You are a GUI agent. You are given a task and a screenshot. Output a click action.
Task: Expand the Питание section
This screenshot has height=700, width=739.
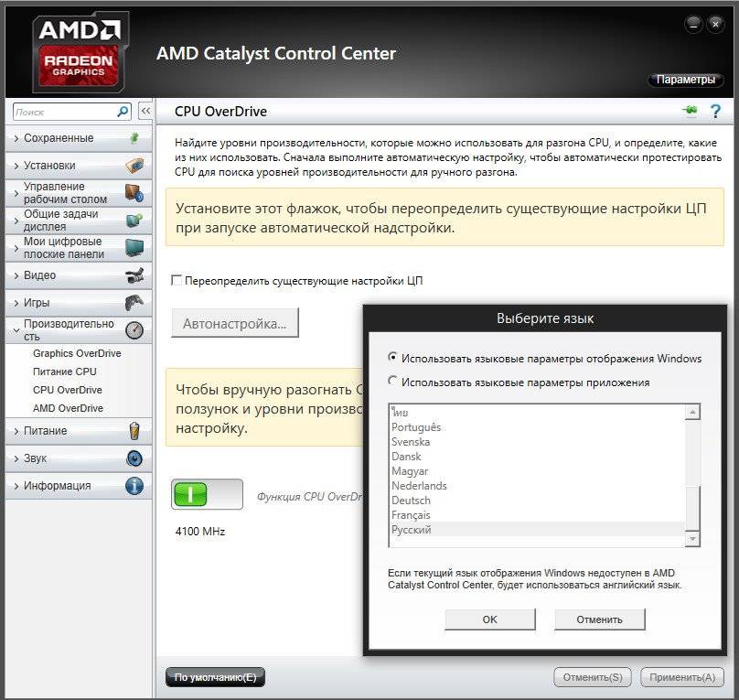point(79,431)
